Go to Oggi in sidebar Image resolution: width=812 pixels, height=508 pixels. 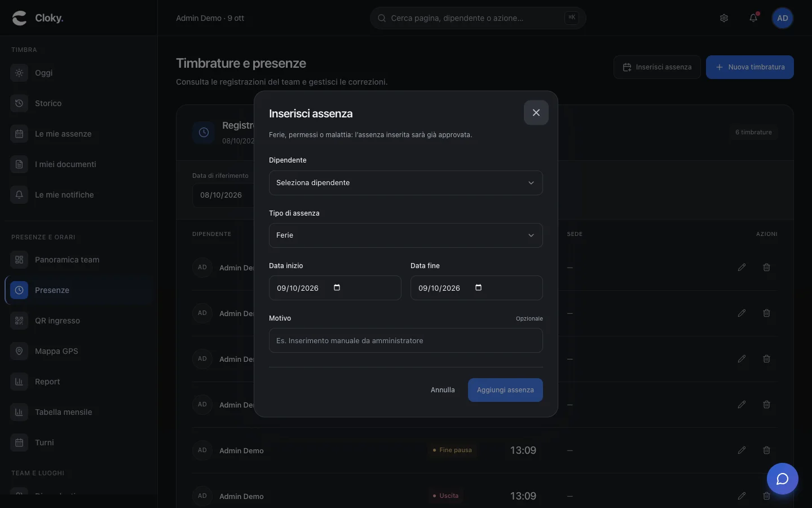79,73
